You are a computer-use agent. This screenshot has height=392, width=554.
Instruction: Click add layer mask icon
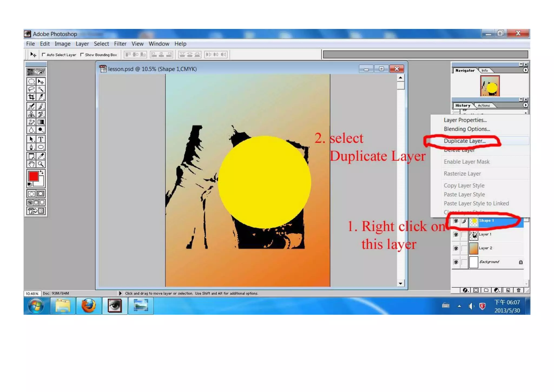coord(476,290)
